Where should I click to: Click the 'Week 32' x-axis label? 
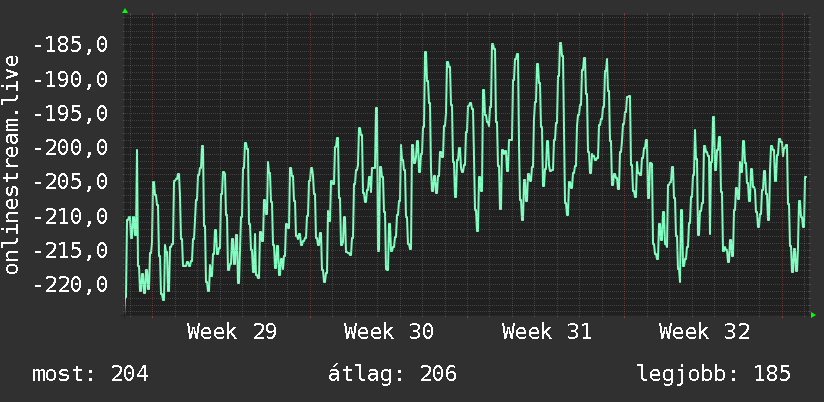(x=704, y=332)
